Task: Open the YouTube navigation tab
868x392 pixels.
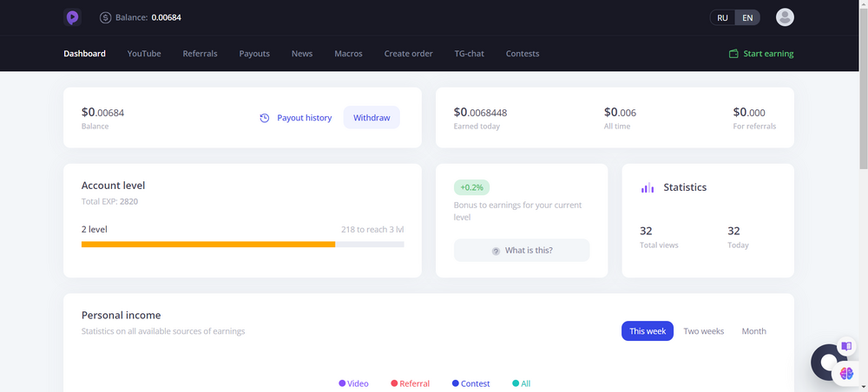Action: point(144,54)
